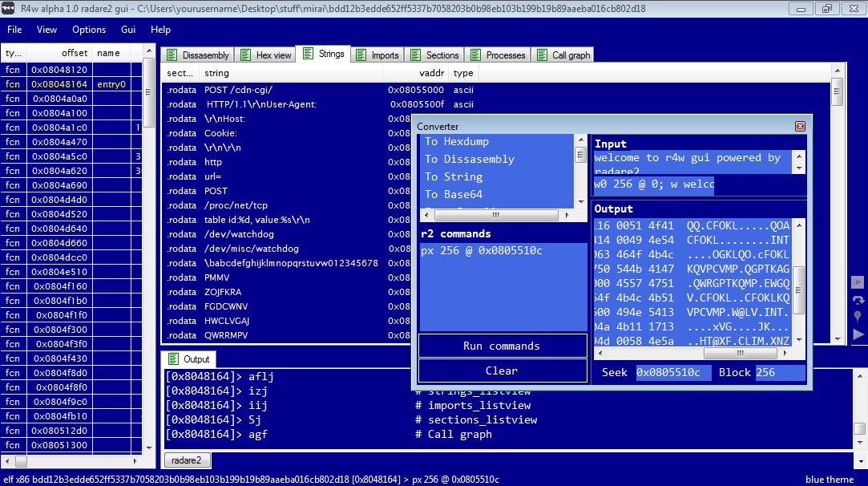Image resolution: width=868 pixels, height=486 pixels.
Task: Select the 'PMMV' string row
Action: click(288, 277)
